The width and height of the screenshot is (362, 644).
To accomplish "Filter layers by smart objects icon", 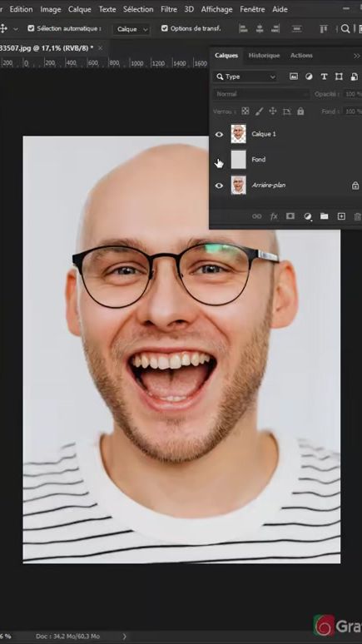I will click(354, 77).
